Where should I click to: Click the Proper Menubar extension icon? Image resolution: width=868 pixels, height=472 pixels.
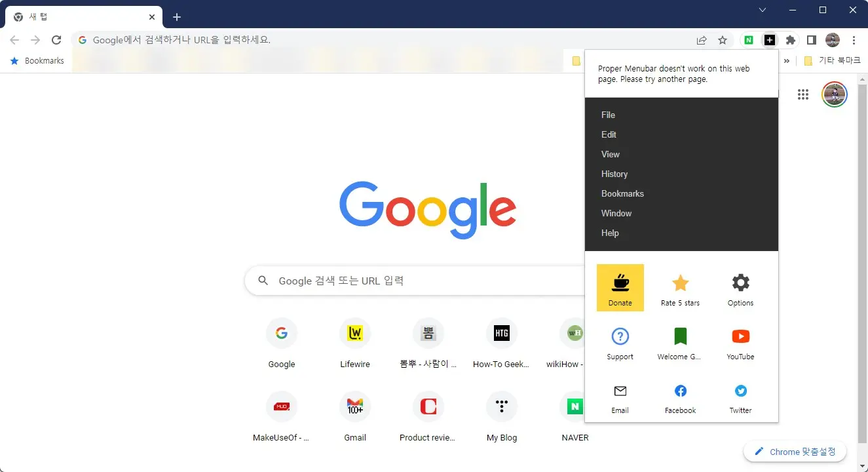click(770, 40)
